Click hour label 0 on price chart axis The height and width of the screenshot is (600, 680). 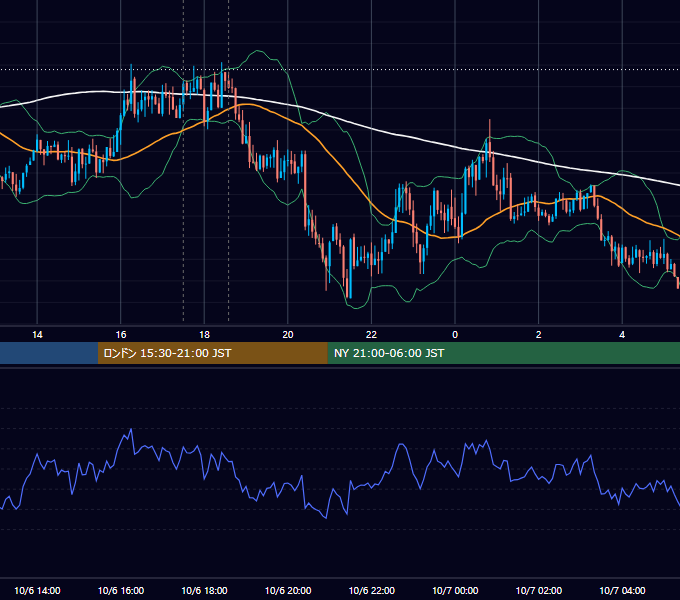pyautogui.click(x=455, y=335)
